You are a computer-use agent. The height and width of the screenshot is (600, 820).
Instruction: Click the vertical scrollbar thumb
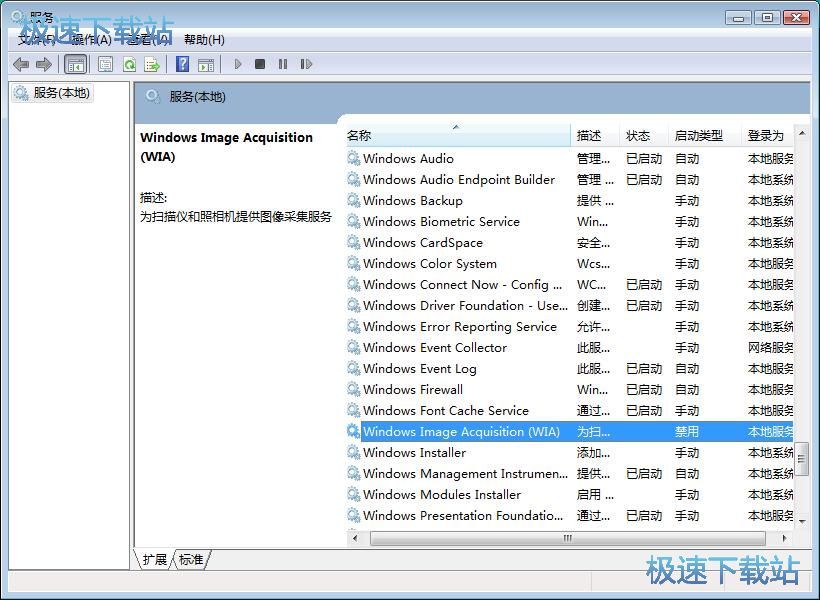pos(802,459)
